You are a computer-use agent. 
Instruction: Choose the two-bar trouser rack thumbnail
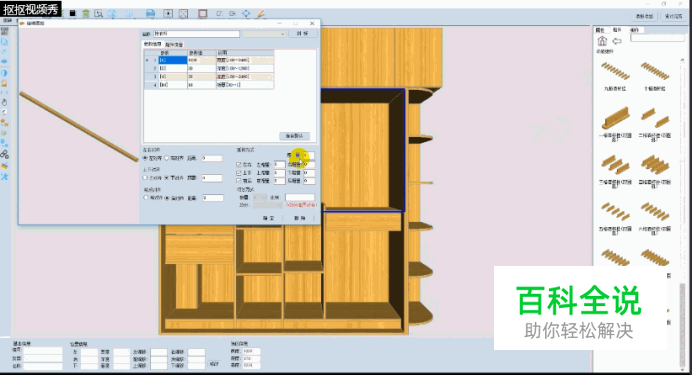coord(655,118)
